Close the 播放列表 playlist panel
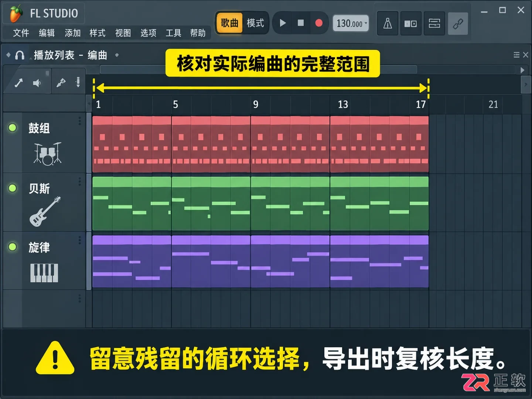The width and height of the screenshot is (532, 399). [526, 55]
